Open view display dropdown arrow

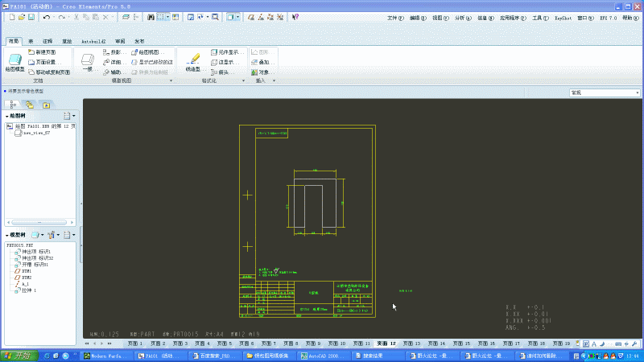(x=237, y=17)
